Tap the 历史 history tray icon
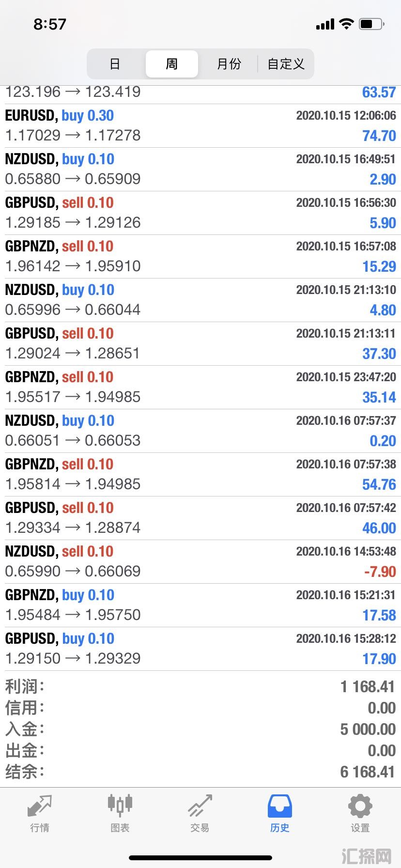 [x=280, y=806]
